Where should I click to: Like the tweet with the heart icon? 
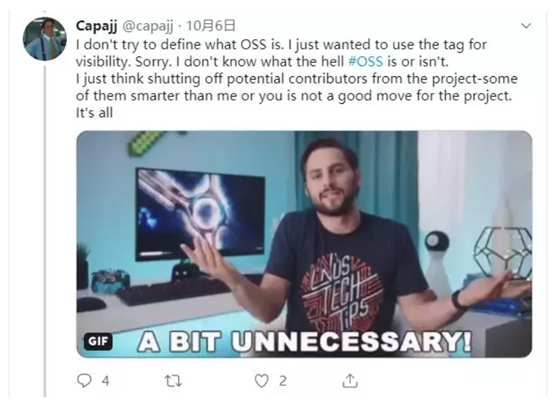pos(261,381)
